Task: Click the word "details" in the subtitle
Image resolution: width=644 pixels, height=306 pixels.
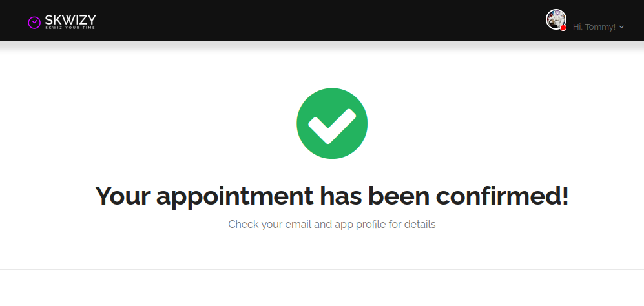Action: point(419,225)
